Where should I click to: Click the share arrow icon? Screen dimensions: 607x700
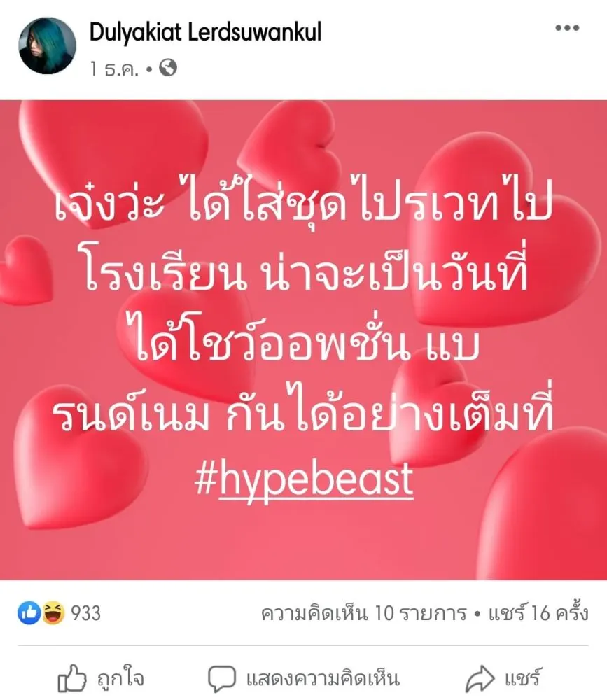click(x=480, y=678)
